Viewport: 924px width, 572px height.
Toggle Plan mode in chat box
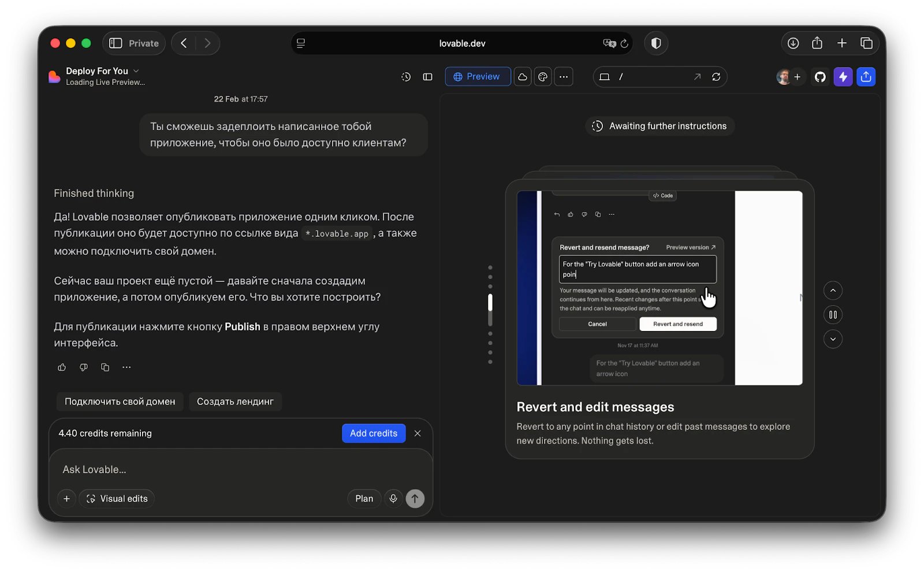[x=364, y=499]
